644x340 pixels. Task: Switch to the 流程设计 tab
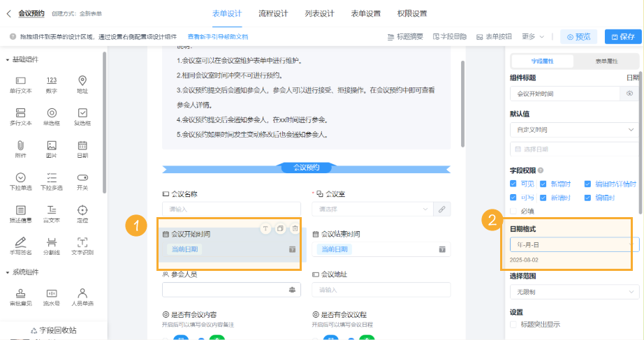tap(273, 13)
